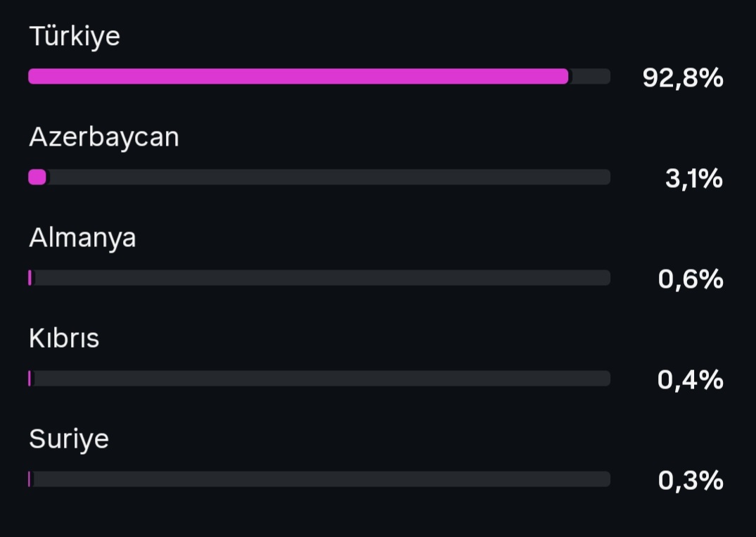The width and height of the screenshot is (756, 537).
Task: Click the thin pink marker on Kıbrıs bar
Action: click(30, 378)
